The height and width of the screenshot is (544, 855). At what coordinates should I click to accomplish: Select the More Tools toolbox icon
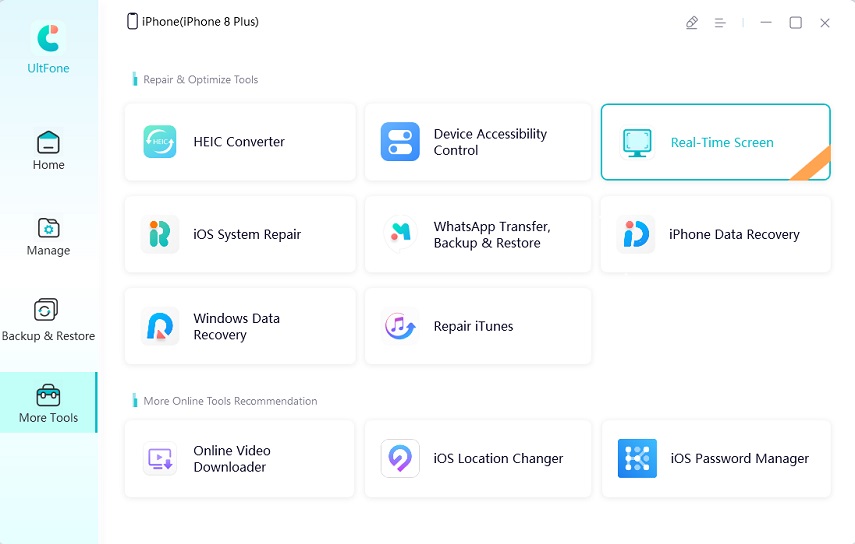pyautogui.click(x=49, y=395)
